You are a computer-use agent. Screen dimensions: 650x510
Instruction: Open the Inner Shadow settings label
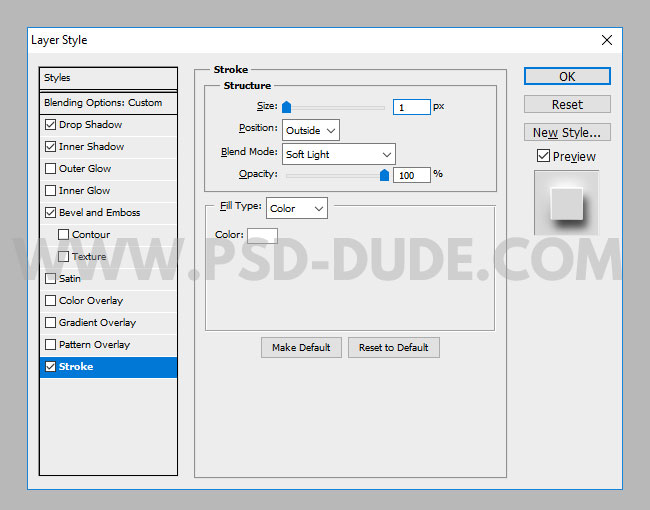coord(91,146)
